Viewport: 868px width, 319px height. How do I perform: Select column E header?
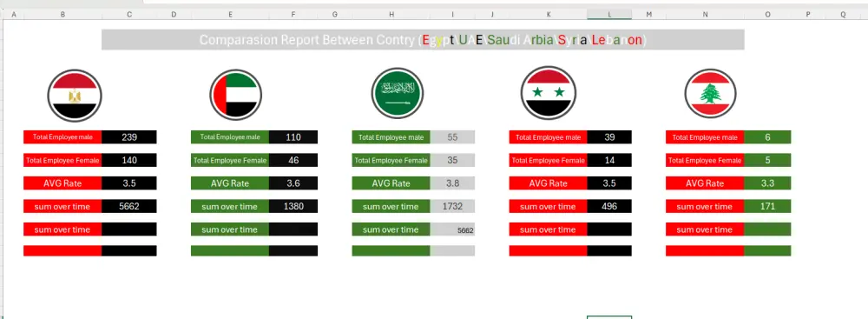point(230,15)
